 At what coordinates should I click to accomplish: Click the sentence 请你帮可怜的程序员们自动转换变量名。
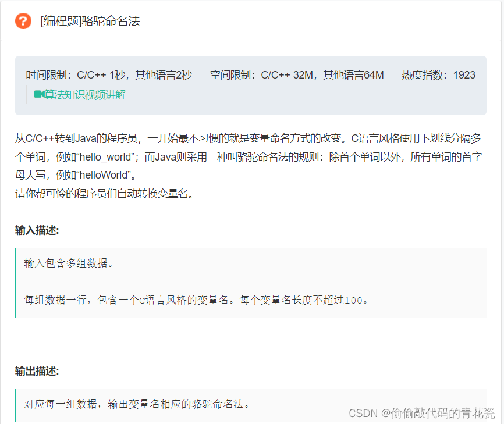coord(104,193)
